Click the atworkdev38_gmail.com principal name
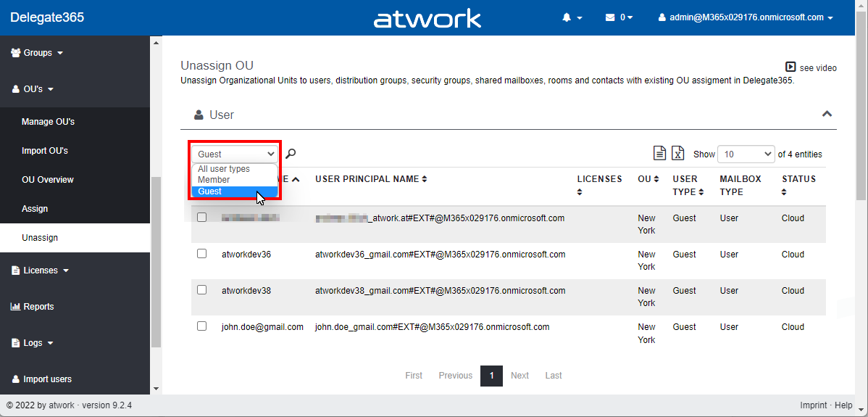The image size is (868, 417). (440, 290)
